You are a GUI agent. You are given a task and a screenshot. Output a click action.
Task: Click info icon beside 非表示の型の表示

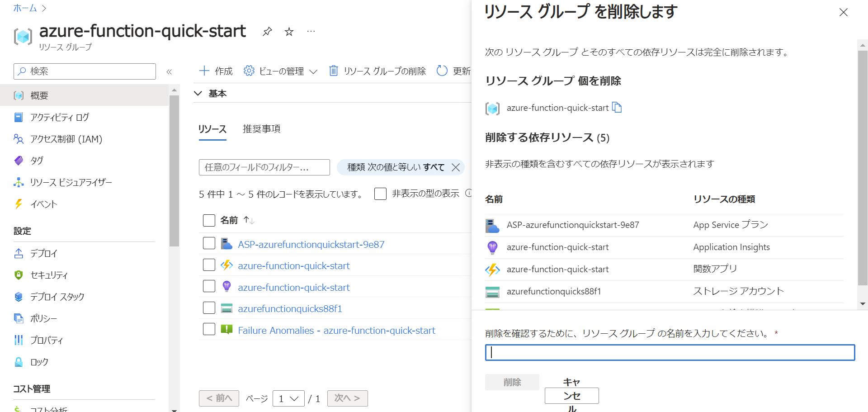pyautogui.click(x=469, y=193)
